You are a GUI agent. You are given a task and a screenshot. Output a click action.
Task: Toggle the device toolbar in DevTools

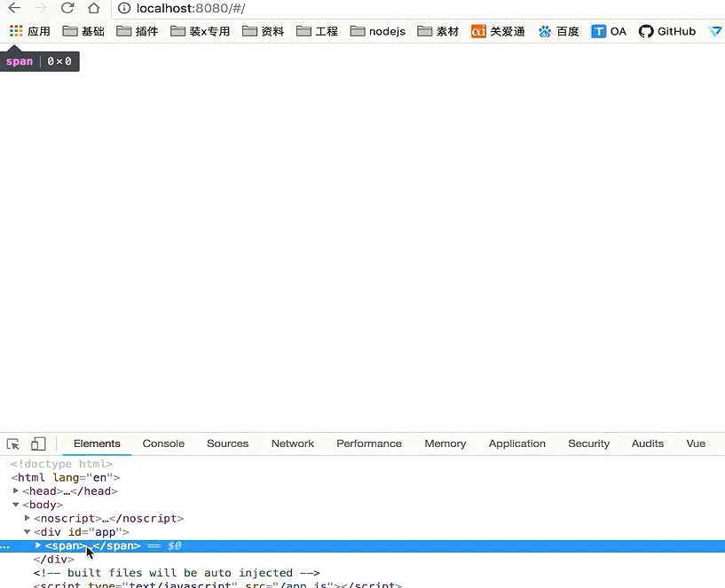tap(38, 443)
